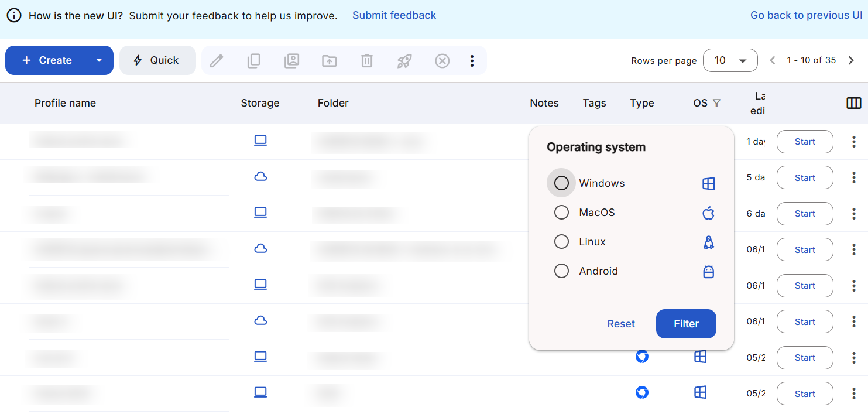Click the OS column filter funnel icon
Screen dimensions: 868x414
(716, 104)
